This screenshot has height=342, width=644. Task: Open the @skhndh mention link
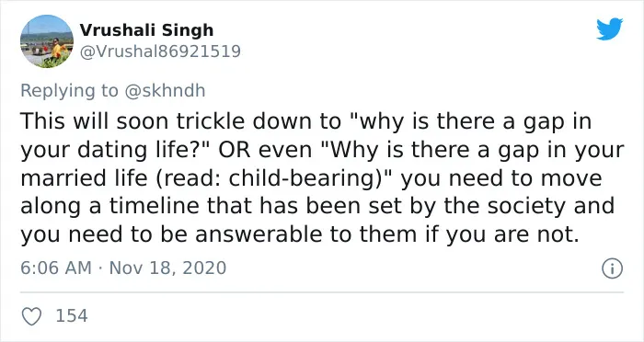click(x=165, y=91)
